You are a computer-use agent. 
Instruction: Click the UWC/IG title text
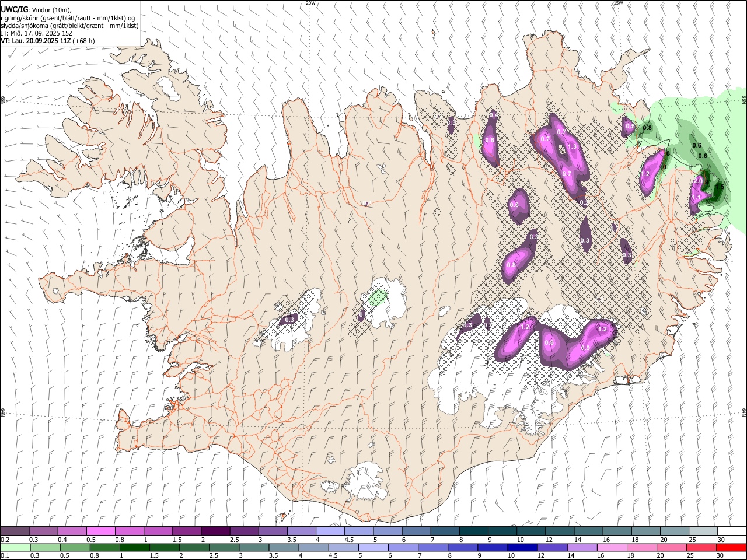[x=14, y=10]
